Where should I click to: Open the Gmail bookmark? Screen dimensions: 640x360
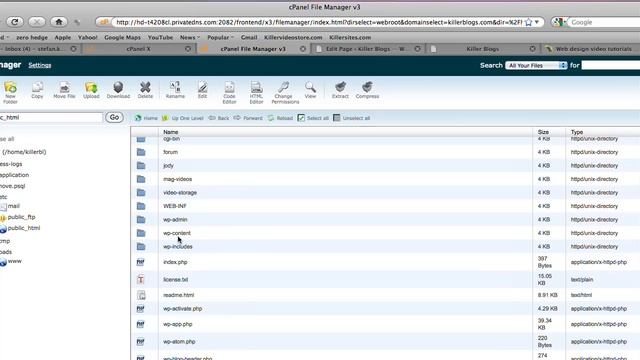249,37
